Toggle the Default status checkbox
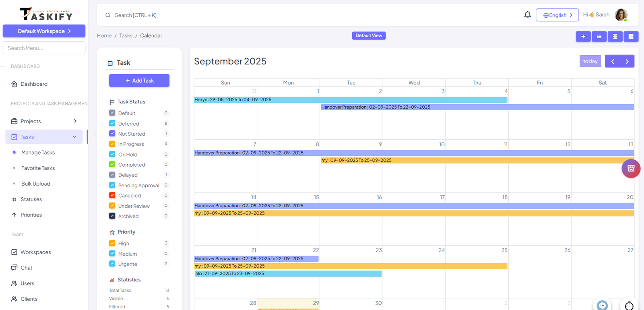The image size is (644, 310). [x=112, y=113]
